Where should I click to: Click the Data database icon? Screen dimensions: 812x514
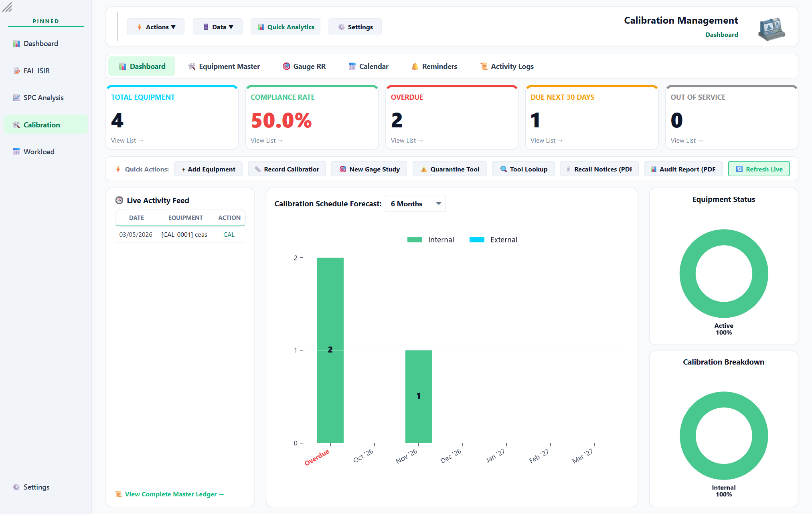point(206,27)
